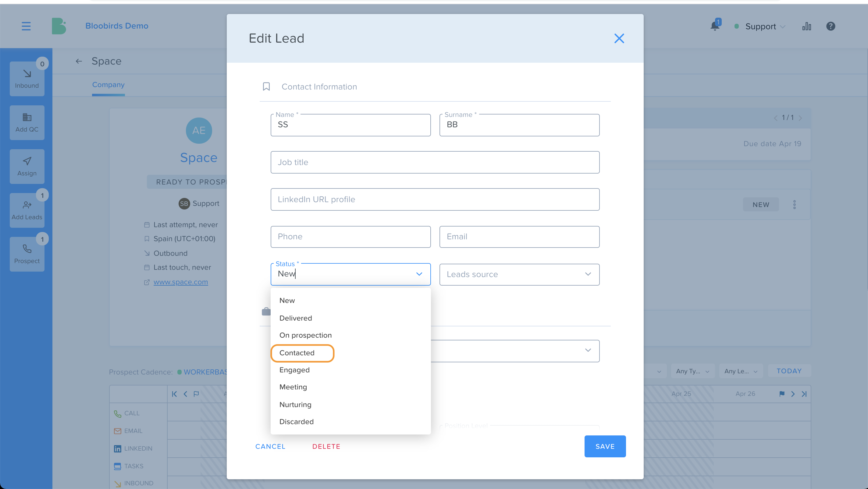Screen dimensions: 868x489
Task: Click the SAVE button
Action: (605, 446)
